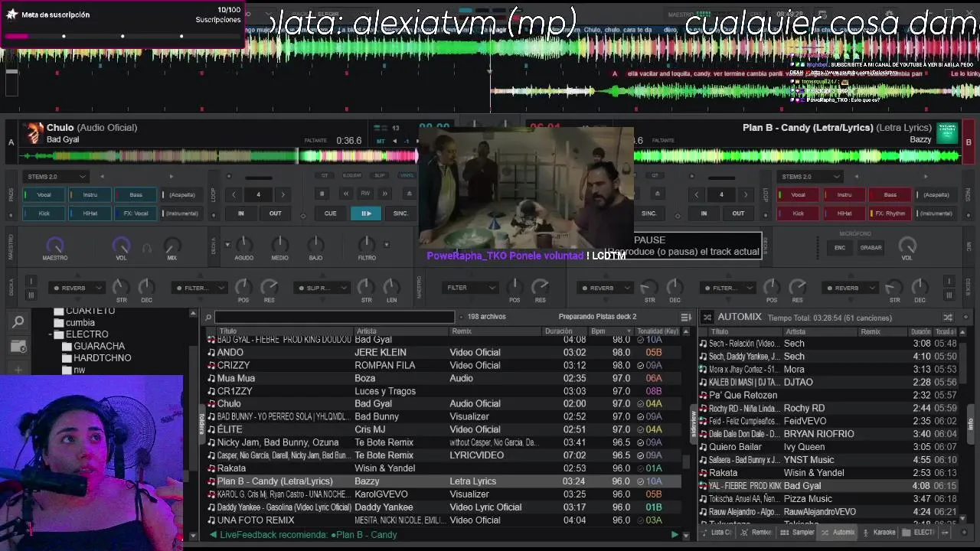Click deck B next pad page arrow
This screenshot has height=551, width=980.
(x=925, y=177)
